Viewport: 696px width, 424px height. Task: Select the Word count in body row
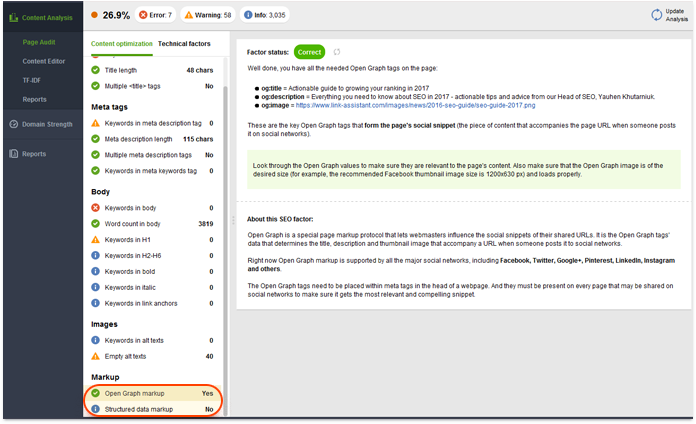(x=152, y=224)
